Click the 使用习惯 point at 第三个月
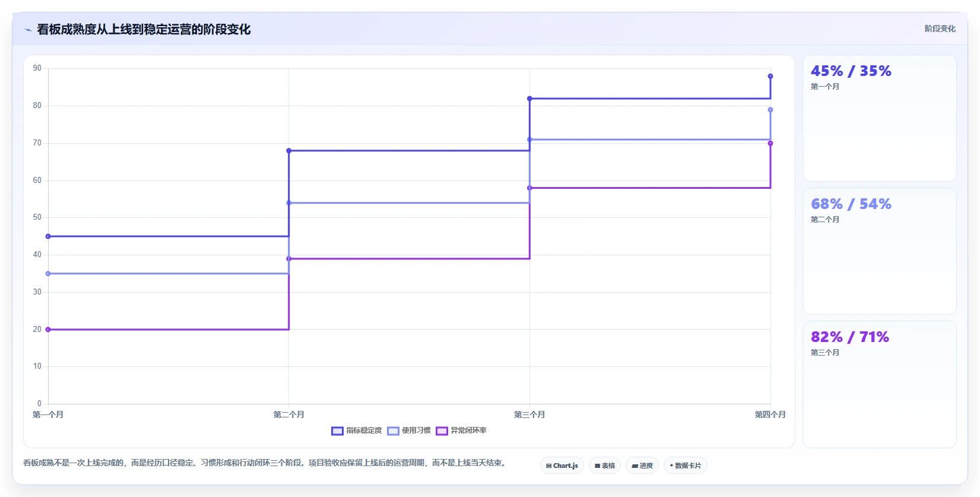980x497 pixels. (529, 140)
